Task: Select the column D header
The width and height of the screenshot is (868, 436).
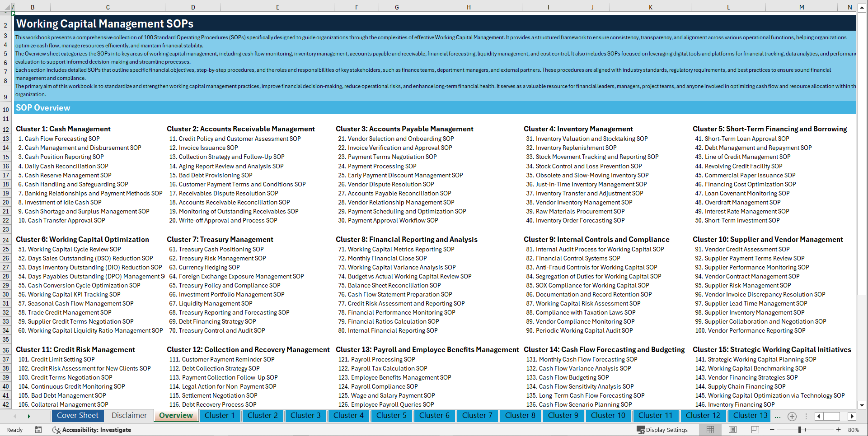Action: 193,7
